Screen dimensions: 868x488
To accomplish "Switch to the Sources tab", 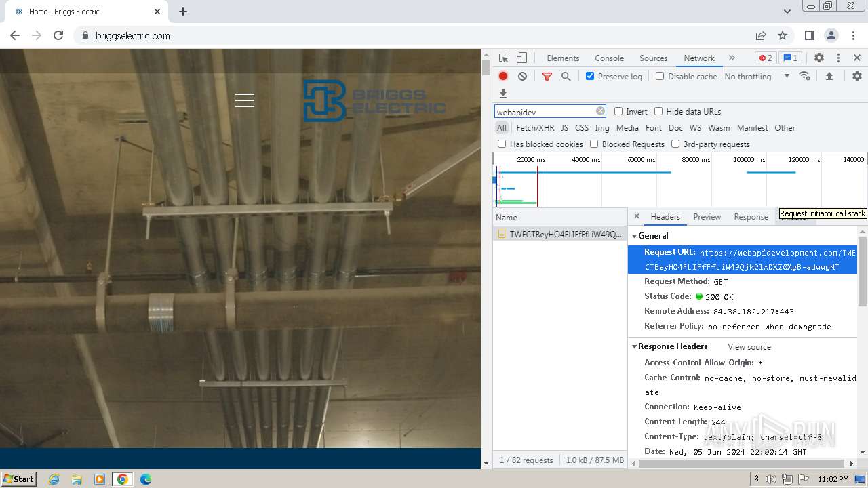I will pos(654,58).
